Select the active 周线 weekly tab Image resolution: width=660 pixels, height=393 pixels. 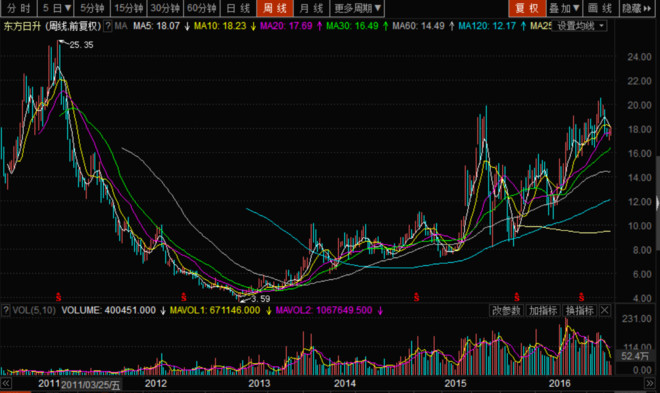(275, 8)
